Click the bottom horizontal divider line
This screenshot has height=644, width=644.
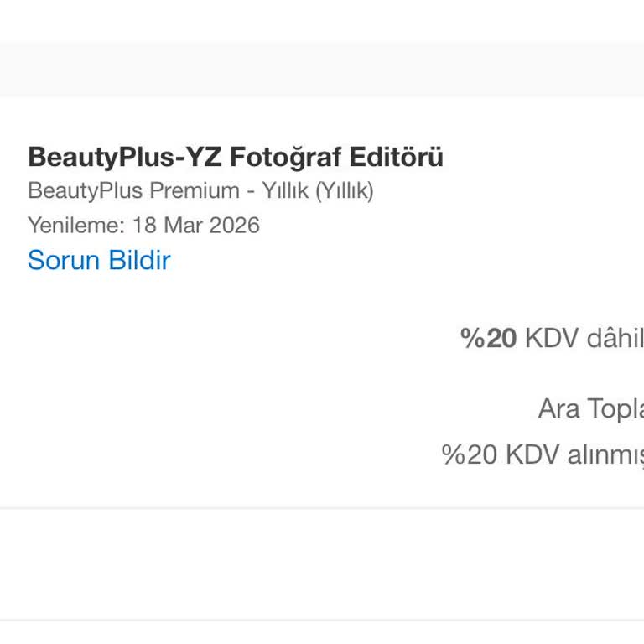coord(322,621)
